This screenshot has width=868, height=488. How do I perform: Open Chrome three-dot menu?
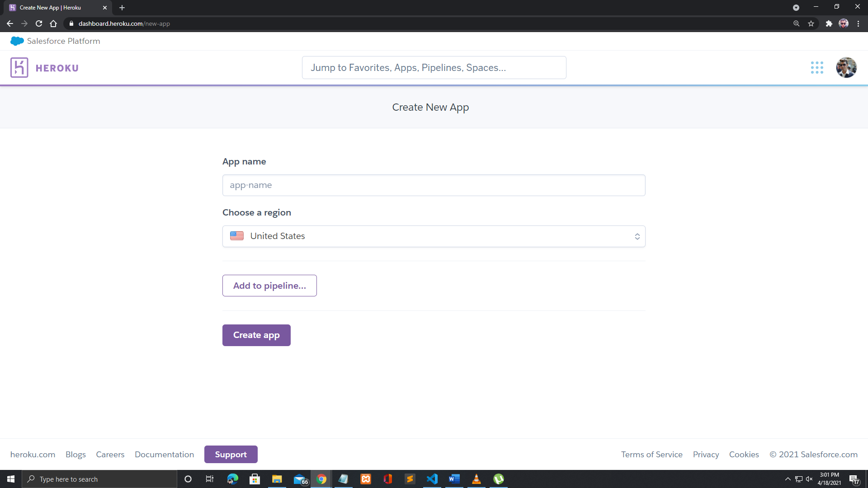[858, 23]
